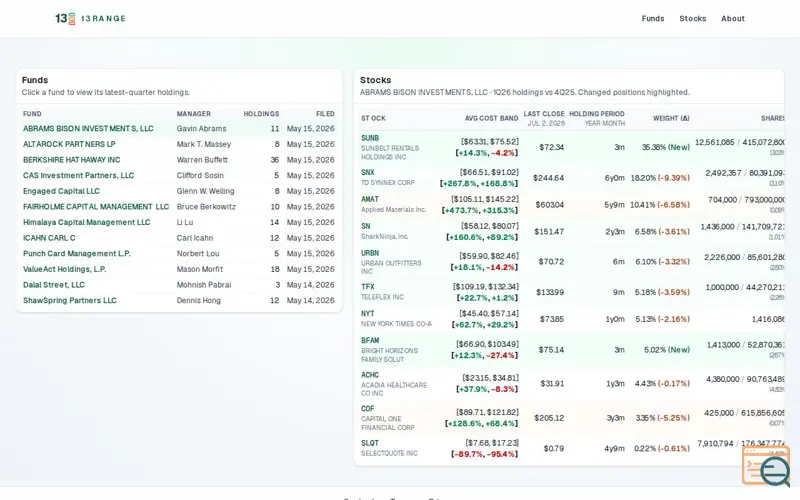Open the TFX stock ticker
800x500 pixels.
(x=368, y=287)
